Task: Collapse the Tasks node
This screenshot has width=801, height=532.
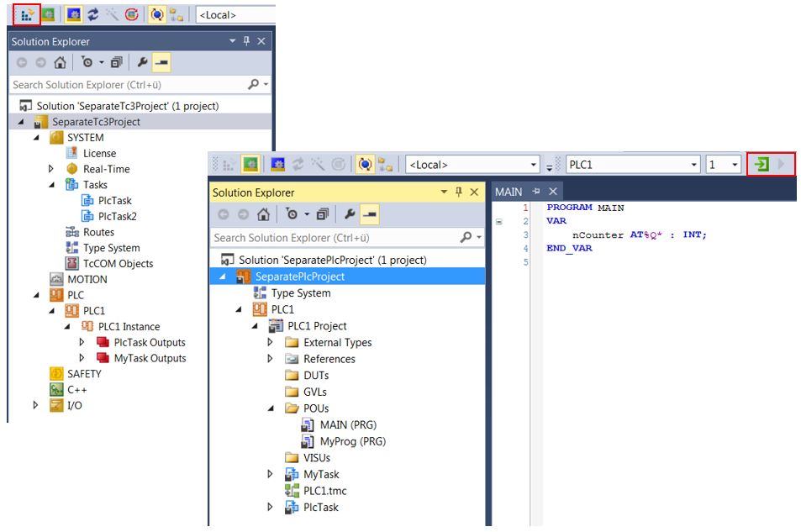Action: (51, 185)
